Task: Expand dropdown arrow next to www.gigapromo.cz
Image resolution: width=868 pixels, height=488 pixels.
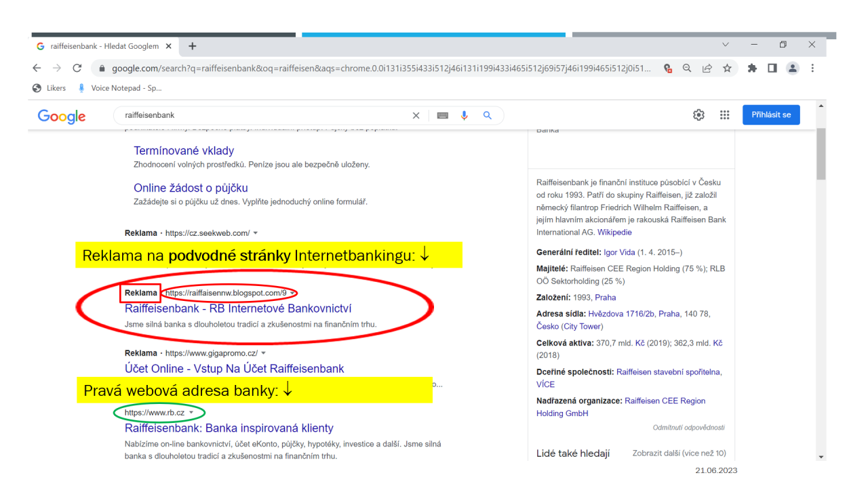Action: (x=264, y=353)
